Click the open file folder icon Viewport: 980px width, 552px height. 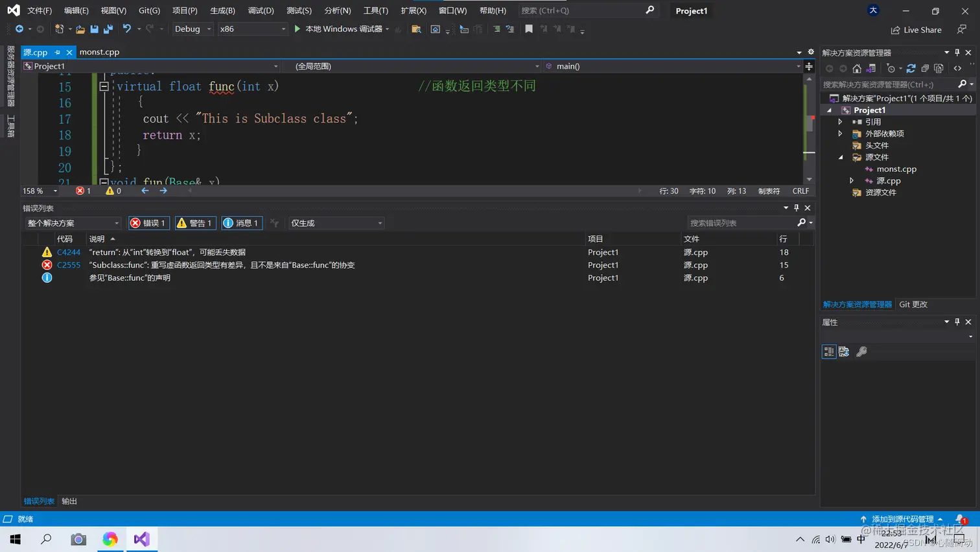coord(80,29)
